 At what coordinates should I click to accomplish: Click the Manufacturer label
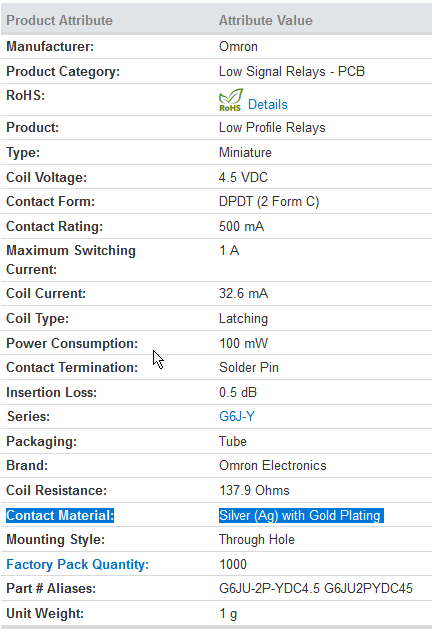[50, 46]
